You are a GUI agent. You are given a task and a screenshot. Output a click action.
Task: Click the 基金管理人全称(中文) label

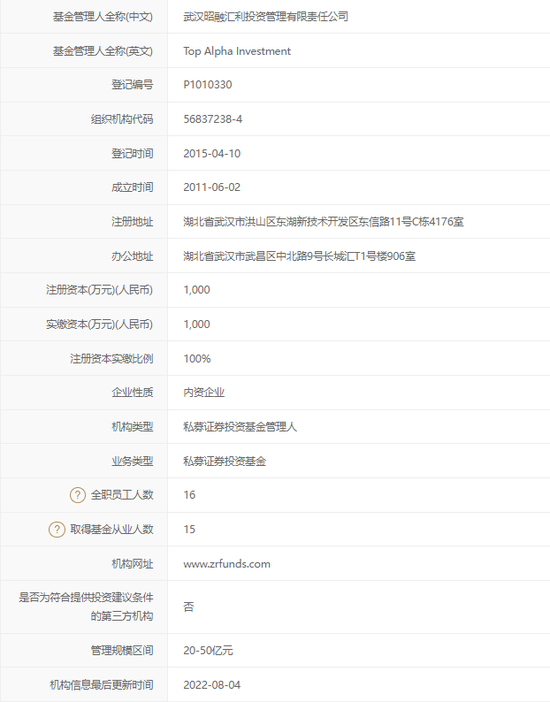click(x=103, y=17)
